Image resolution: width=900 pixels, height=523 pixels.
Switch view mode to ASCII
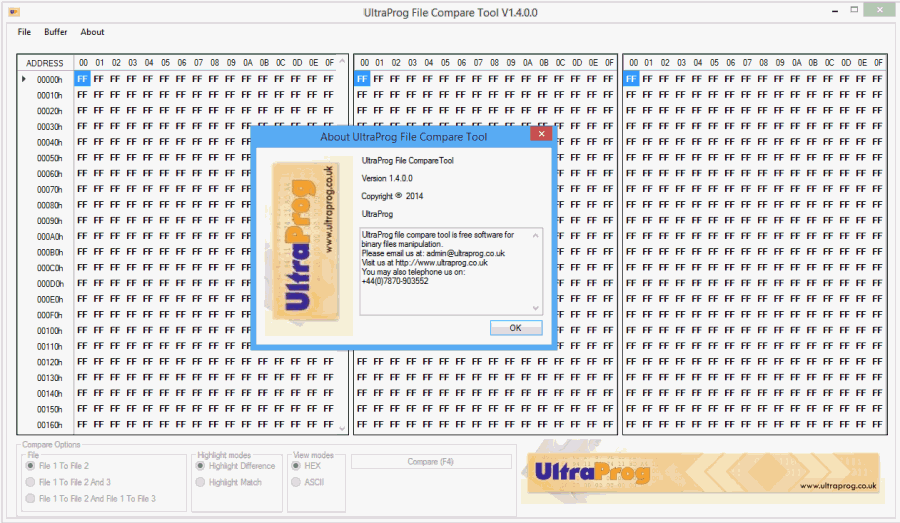coord(297,482)
